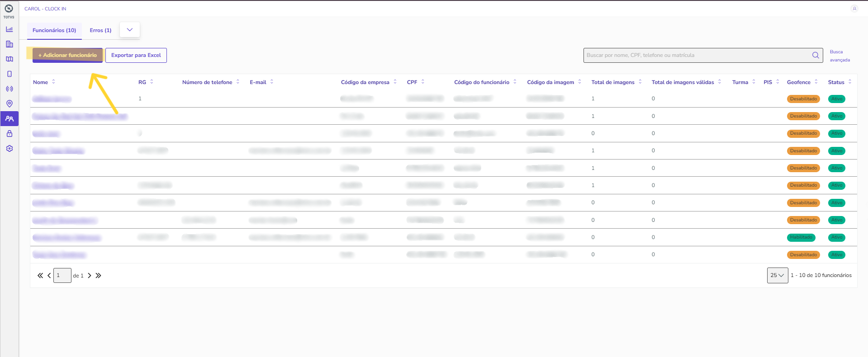868x357 pixels.
Task: Click the user profile avatar icon
Action: pos(854,9)
